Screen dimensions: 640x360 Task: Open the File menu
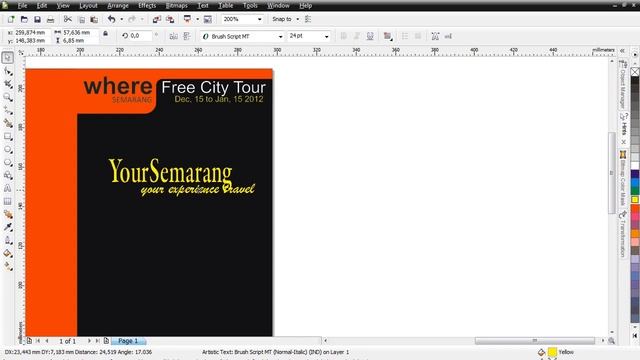[x=22, y=6]
